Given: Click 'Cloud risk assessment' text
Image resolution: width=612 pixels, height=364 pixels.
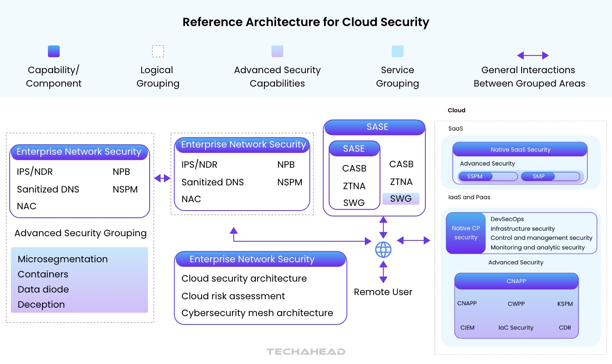Looking at the screenshot, I should click(233, 296).
